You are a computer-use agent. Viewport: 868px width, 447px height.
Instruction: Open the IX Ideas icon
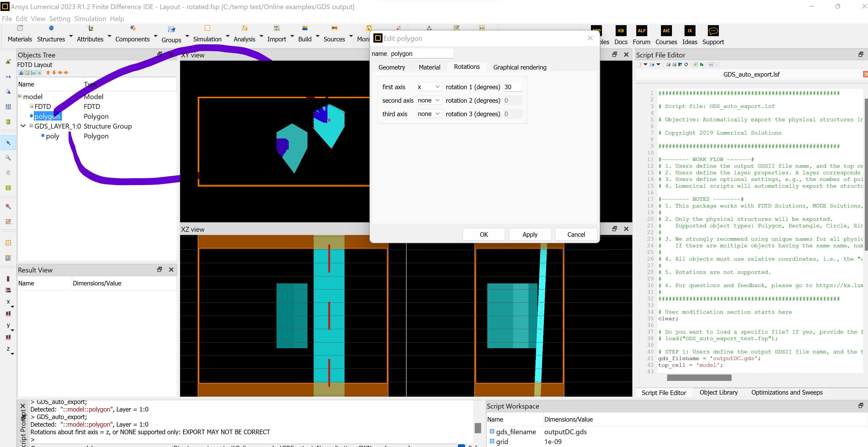point(689,31)
